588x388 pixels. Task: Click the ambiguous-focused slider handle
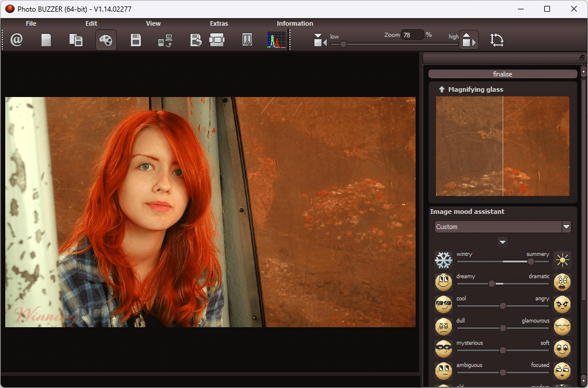[503, 372]
